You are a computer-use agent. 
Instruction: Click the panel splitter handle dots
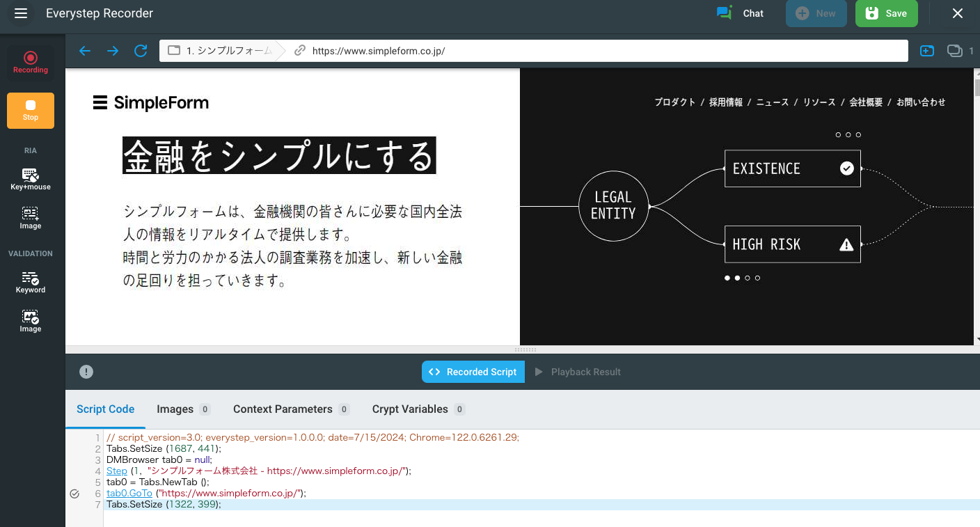[x=525, y=349]
